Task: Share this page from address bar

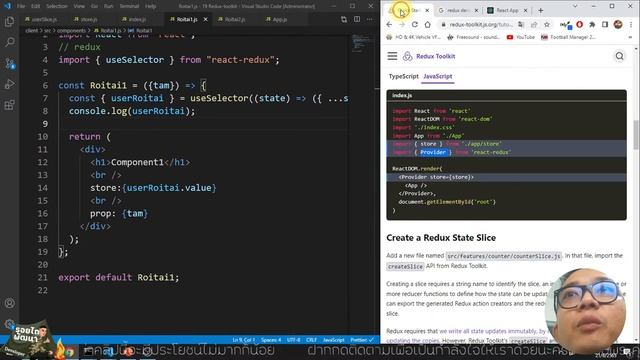Action: (534, 24)
